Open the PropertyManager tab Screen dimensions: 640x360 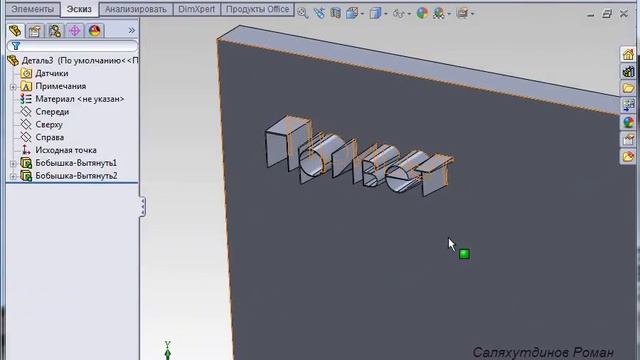(x=35, y=31)
